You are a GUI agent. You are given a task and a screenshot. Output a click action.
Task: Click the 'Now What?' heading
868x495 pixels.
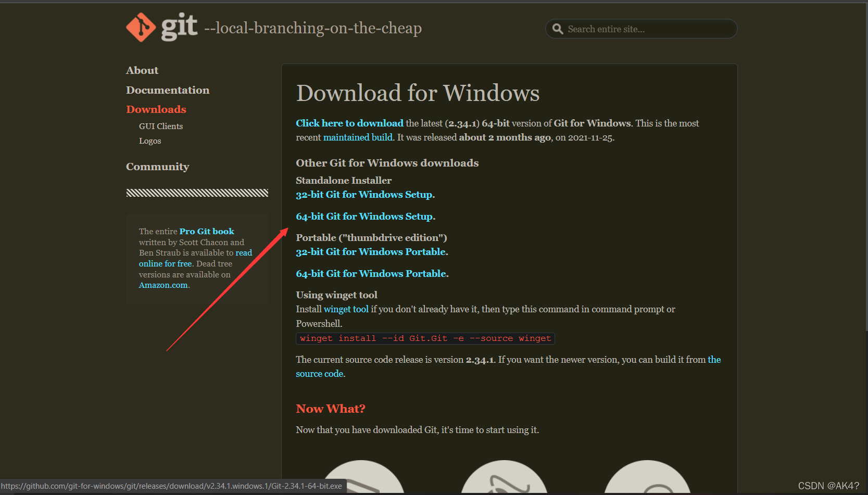(331, 409)
